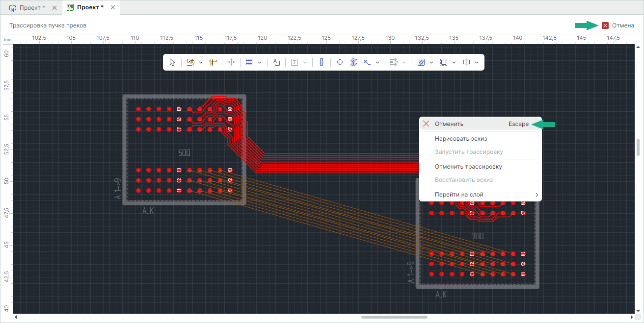This screenshot has height=323, width=644.
Task: Click the hatched fill region icon
Action: tap(421, 62)
